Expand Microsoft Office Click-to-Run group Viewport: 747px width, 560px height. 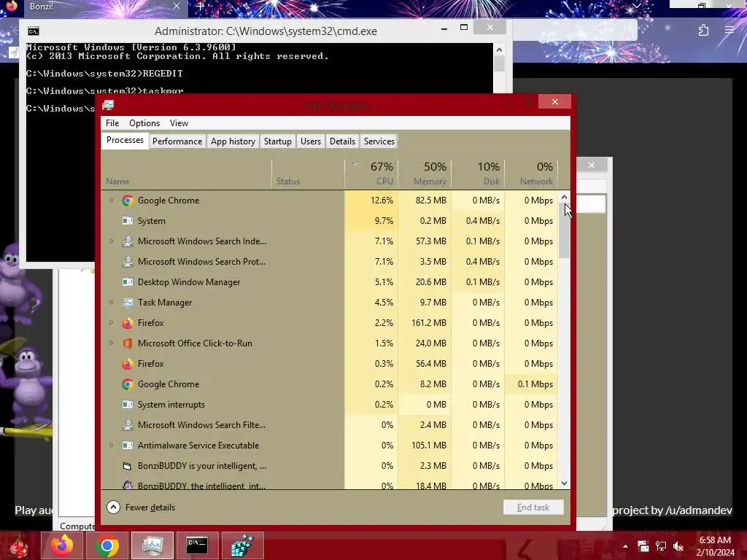(x=111, y=343)
